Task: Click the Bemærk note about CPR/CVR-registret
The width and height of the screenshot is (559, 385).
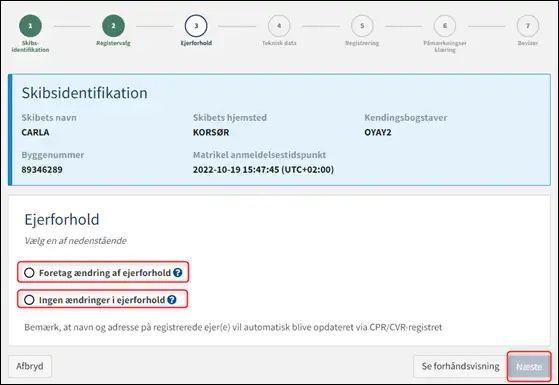Action: coord(233,327)
